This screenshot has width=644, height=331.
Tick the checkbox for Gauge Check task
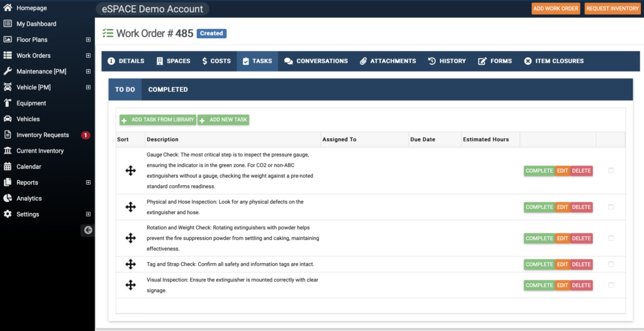(x=611, y=171)
